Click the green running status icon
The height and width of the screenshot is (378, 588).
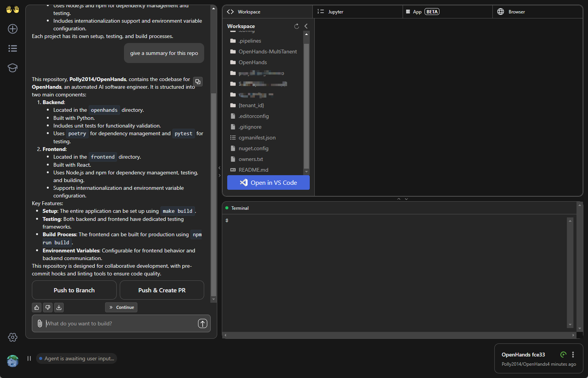coord(563,355)
